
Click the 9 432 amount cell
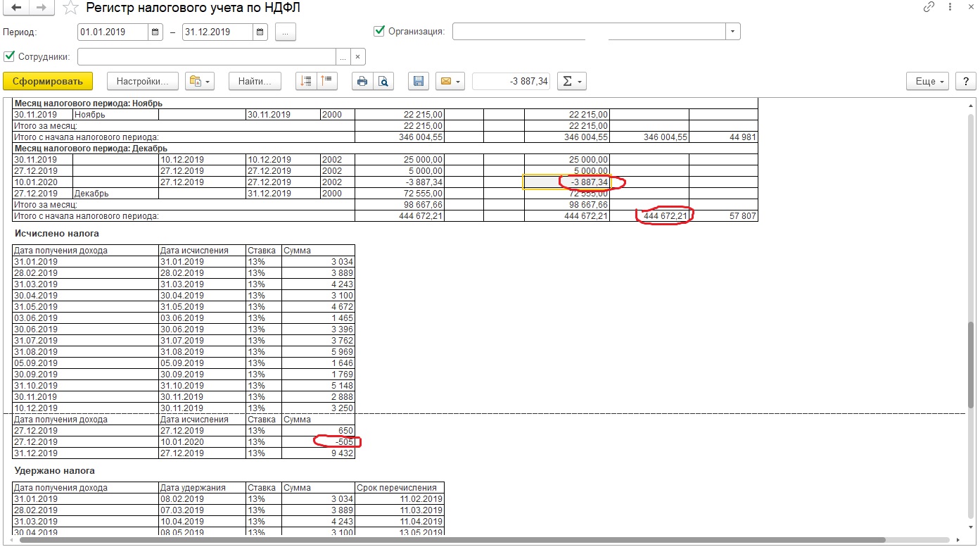point(318,453)
